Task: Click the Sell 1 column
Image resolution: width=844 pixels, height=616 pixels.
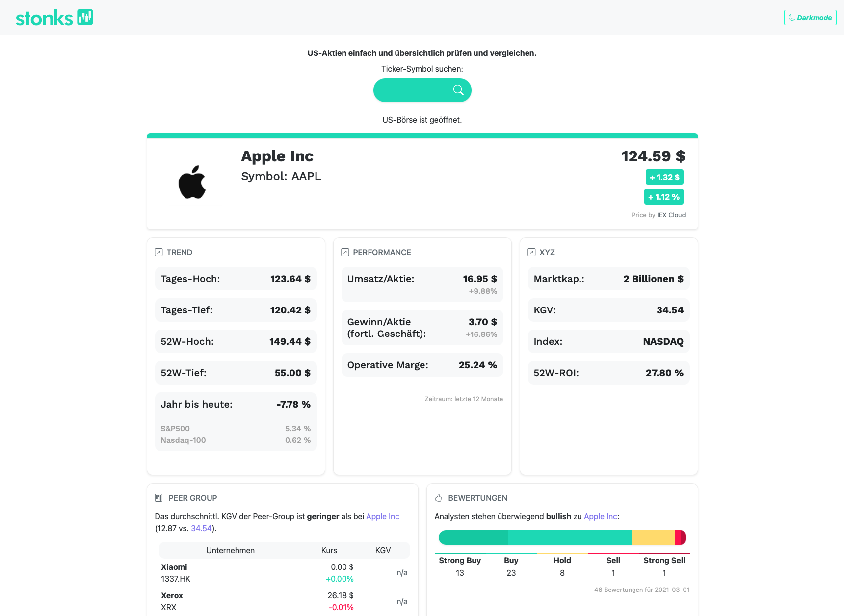Action: pos(613,566)
